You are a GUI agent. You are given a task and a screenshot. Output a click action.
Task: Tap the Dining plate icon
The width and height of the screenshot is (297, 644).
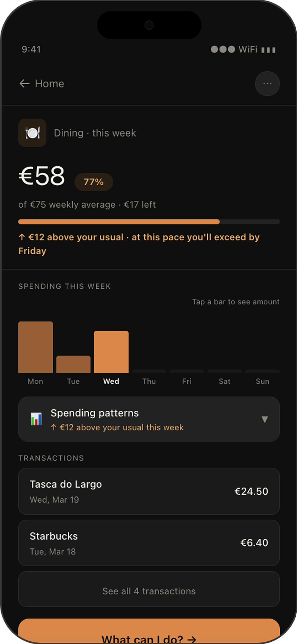point(32,133)
